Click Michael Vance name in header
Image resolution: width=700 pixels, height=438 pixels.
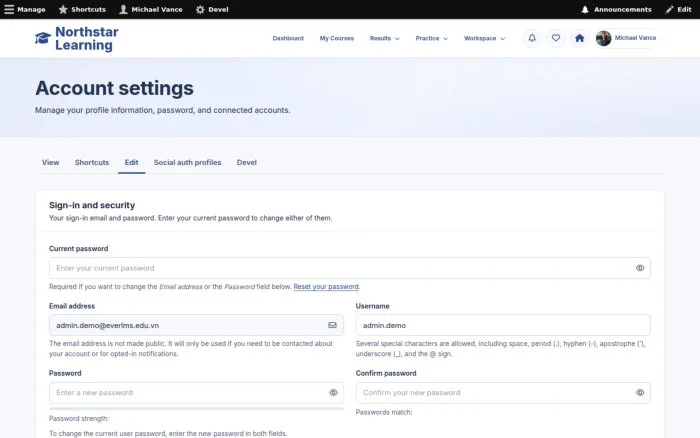coord(635,38)
